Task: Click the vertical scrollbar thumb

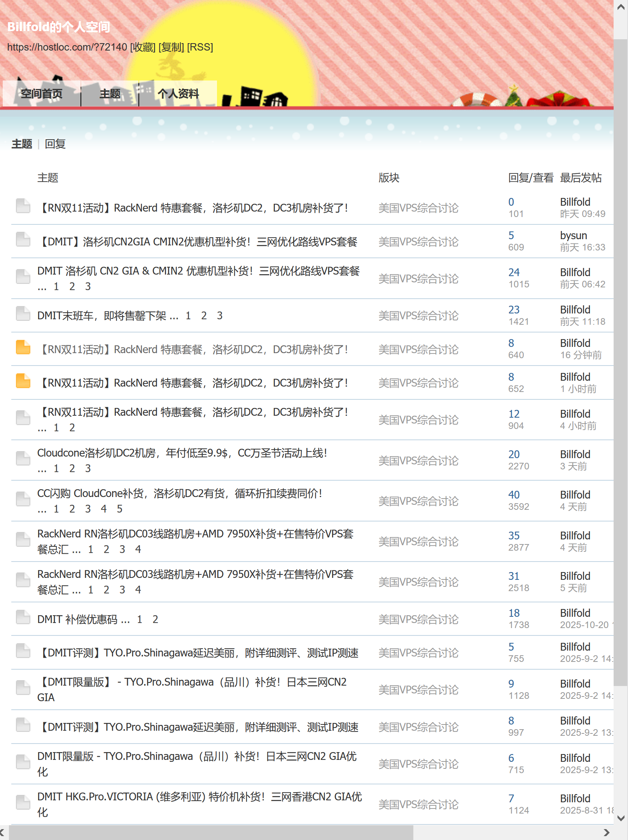Action: pyautogui.click(x=621, y=362)
